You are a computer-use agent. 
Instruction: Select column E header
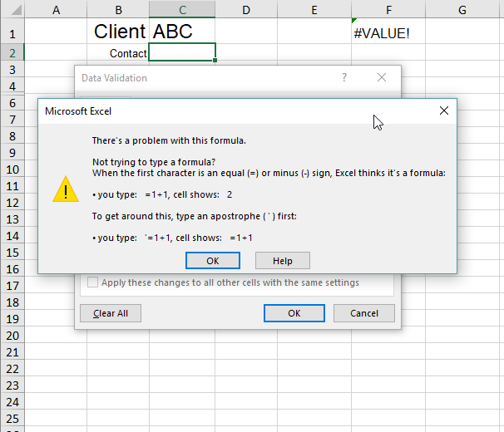[x=314, y=10]
